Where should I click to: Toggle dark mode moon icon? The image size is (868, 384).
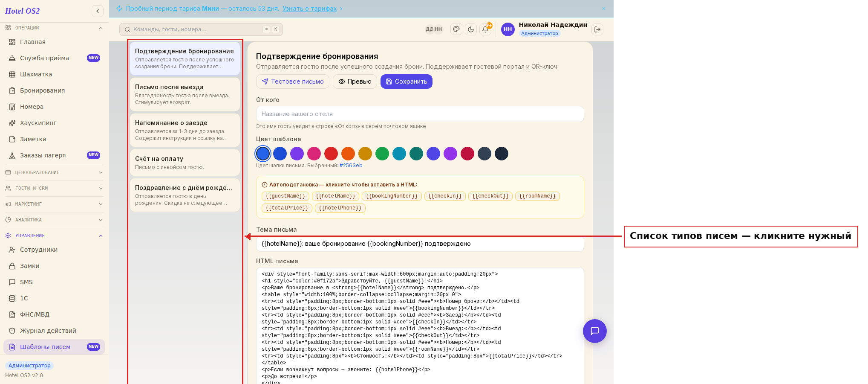point(471,29)
